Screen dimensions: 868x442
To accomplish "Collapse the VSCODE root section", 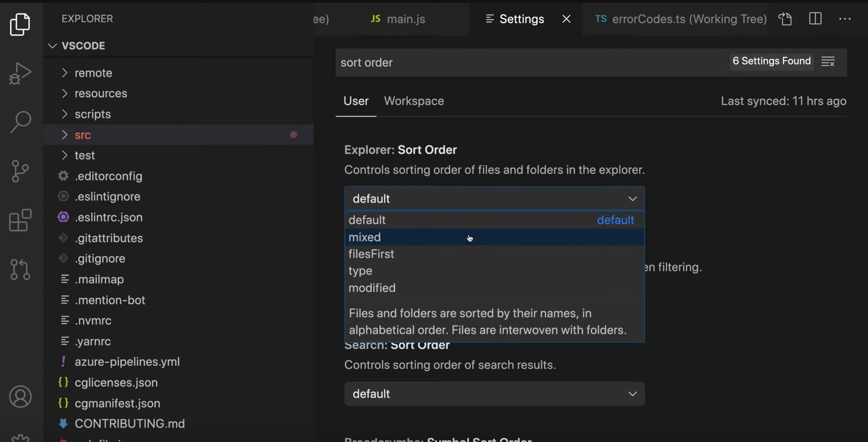I will (x=52, y=46).
